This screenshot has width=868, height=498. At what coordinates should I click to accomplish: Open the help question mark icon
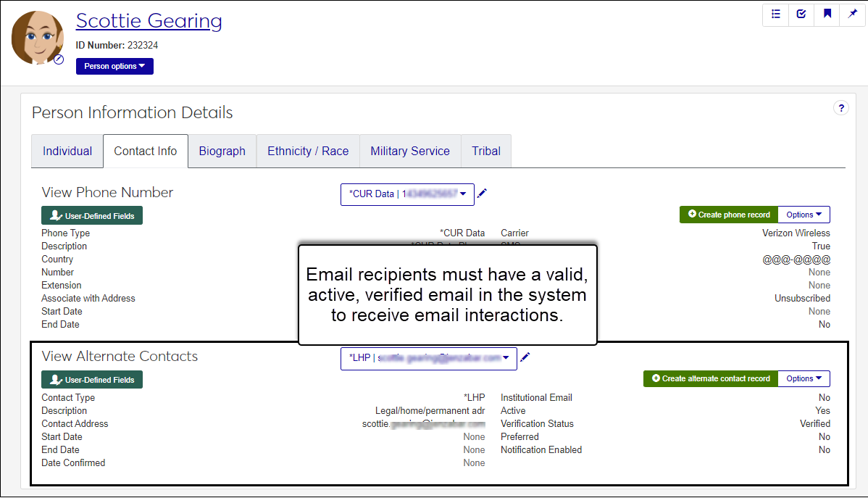(841, 108)
